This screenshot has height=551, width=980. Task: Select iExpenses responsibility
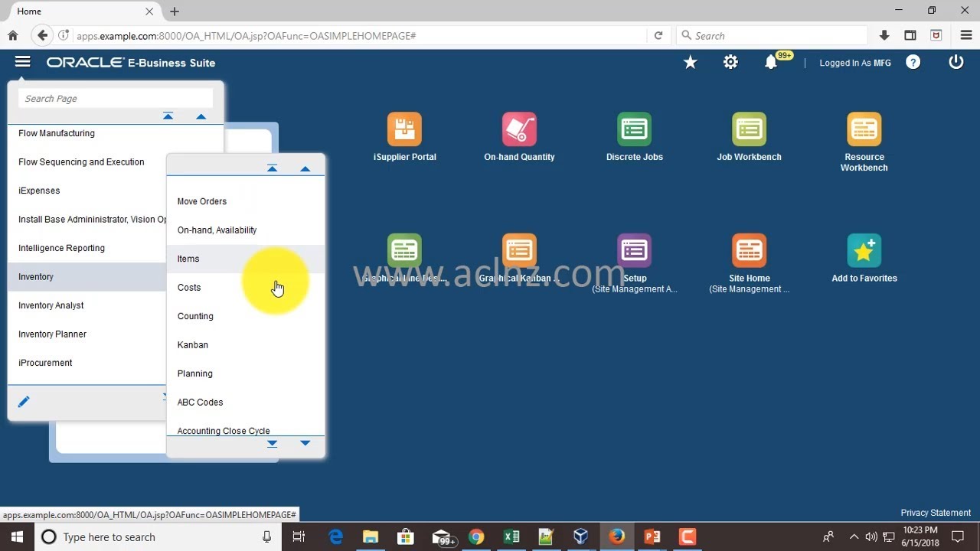[x=39, y=191]
